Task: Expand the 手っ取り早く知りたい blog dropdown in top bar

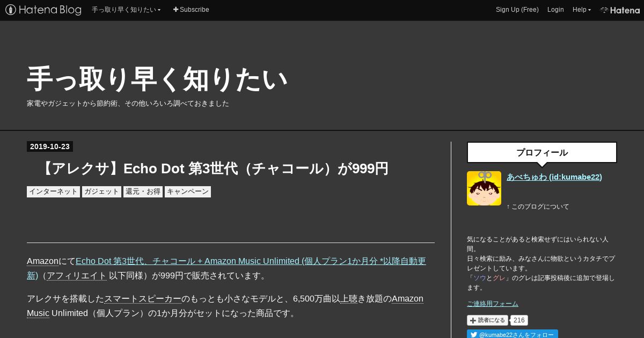Action: point(126,10)
